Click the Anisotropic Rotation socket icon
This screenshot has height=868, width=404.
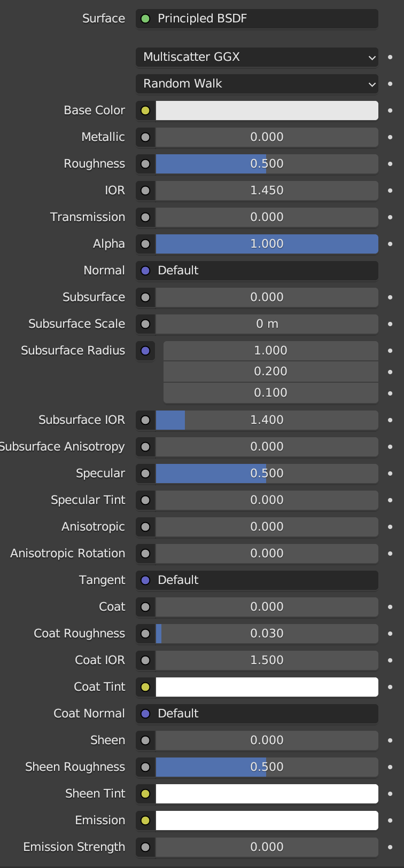click(x=145, y=554)
